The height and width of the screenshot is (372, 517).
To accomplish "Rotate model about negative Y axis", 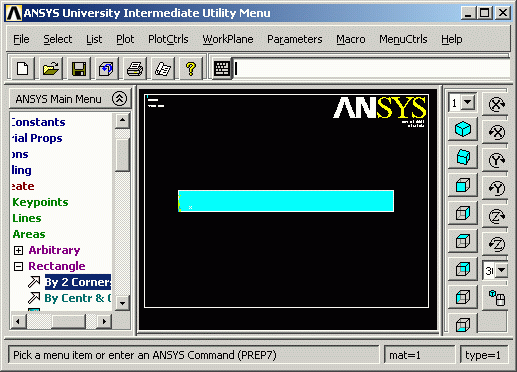I will click(496, 188).
